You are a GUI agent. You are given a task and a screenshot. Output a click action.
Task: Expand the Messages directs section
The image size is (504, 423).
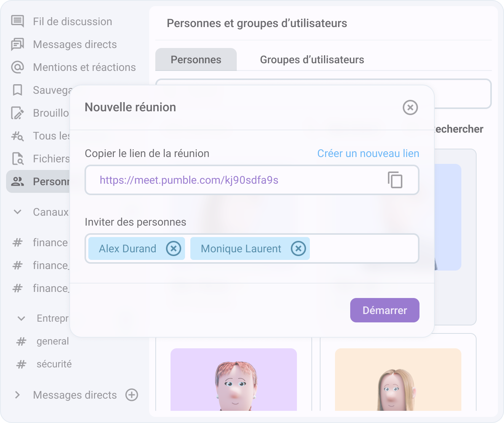tap(17, 395)
